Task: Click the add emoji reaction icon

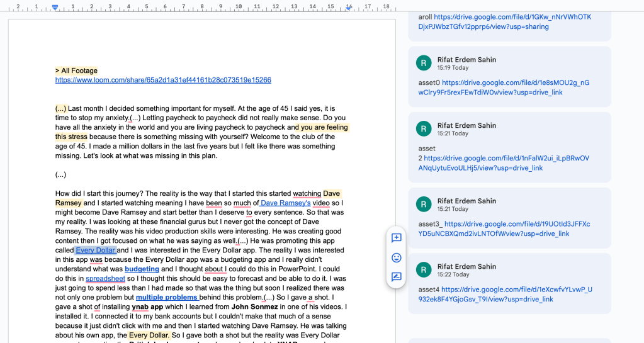Action: [397, 257]
